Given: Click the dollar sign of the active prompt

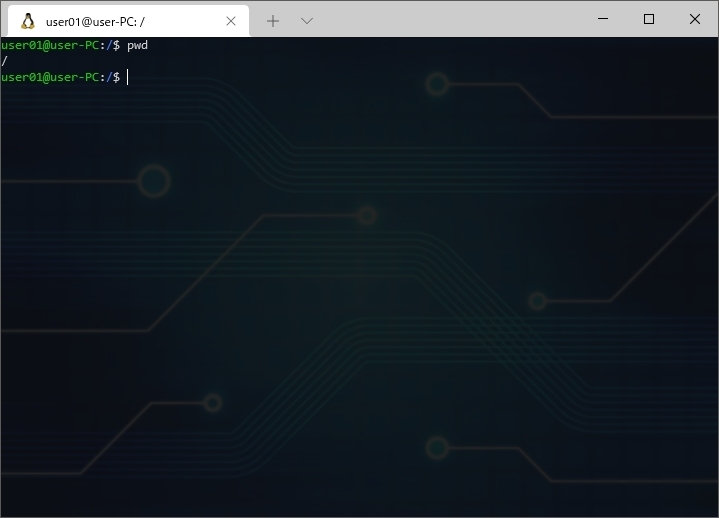Looking at the screenshot, I should tap(116, 77).
